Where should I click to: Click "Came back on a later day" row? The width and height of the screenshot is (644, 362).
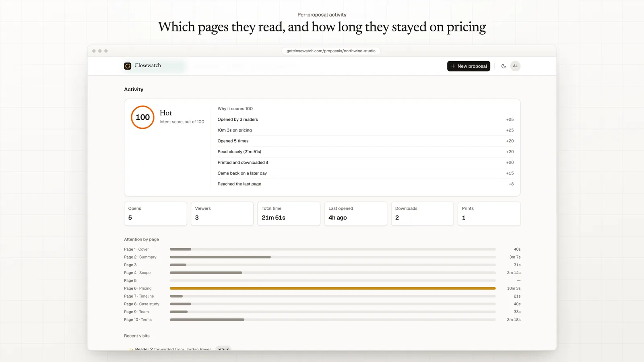(x=365, y=173)
